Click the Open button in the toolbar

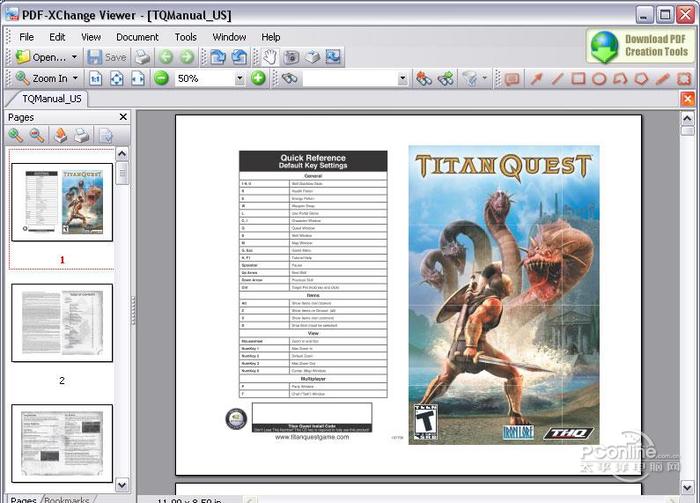(x=41, y=57)
